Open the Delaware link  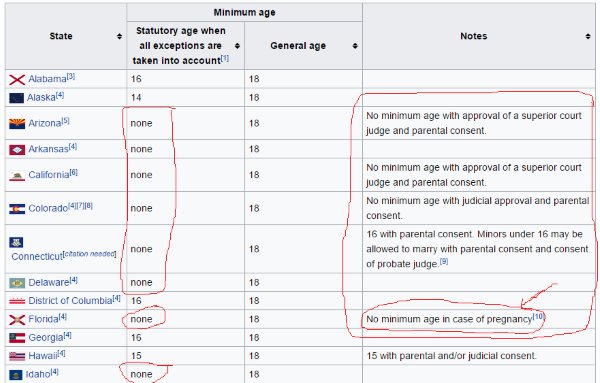tap(49, 283)
